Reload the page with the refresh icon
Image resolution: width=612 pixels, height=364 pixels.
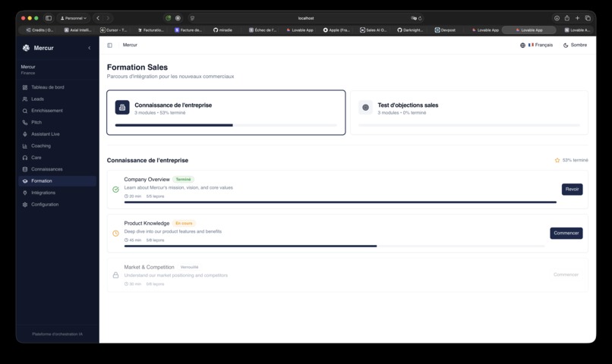(x=420, y=18)
